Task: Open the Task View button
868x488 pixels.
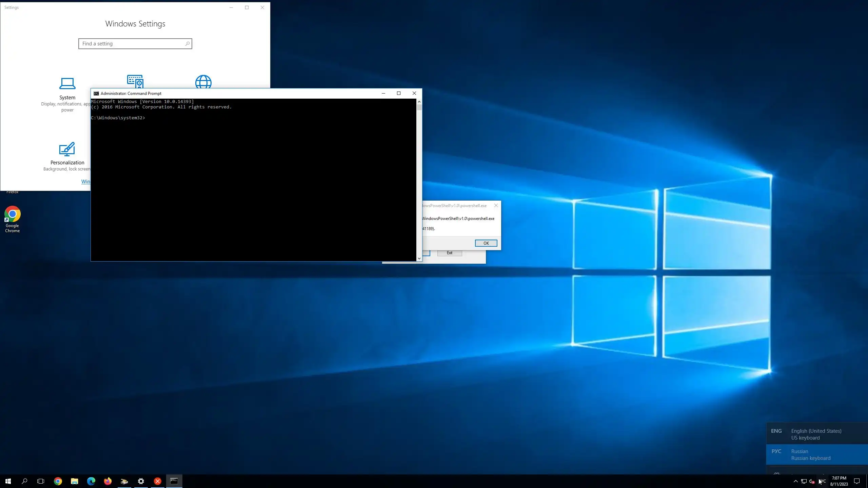Action: coord(41,481)
